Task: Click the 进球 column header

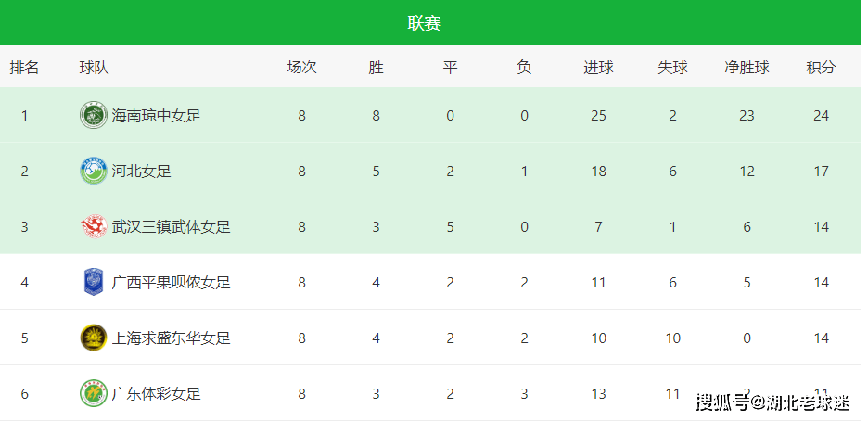Action: 598,68
